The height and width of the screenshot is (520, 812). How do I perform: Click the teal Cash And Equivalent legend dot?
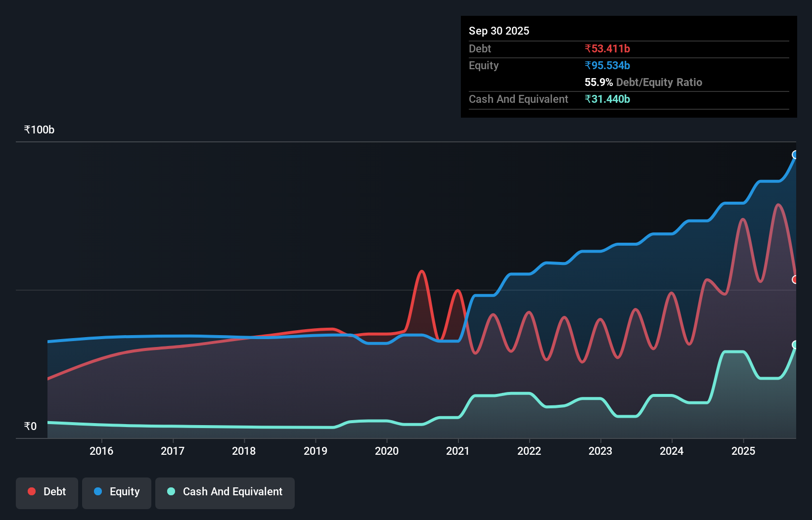coord(170,491)
